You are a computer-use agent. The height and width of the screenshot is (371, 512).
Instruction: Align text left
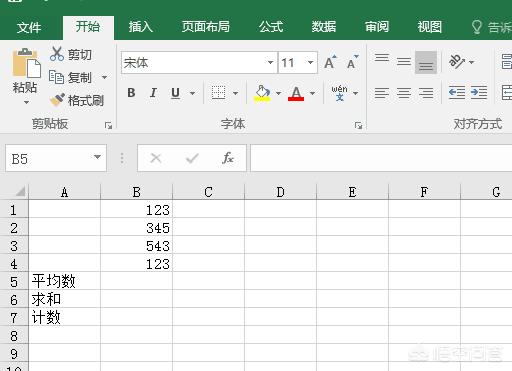(382, 93)
